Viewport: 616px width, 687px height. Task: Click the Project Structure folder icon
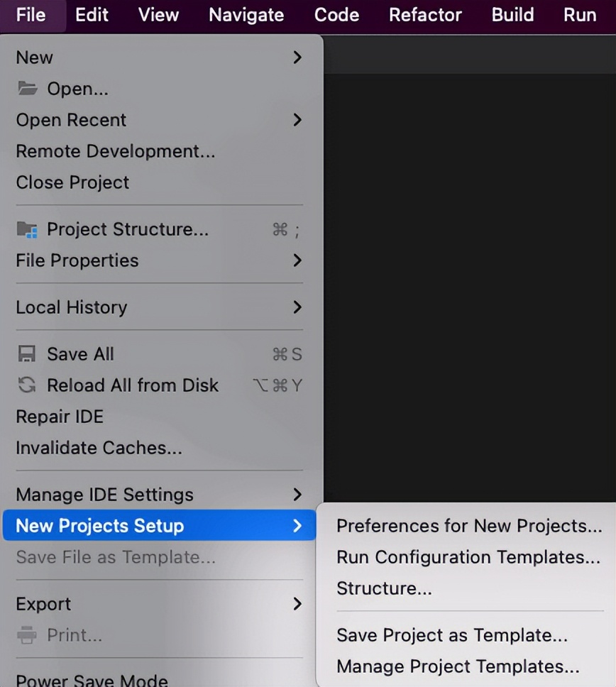click(x=27, y=229)
